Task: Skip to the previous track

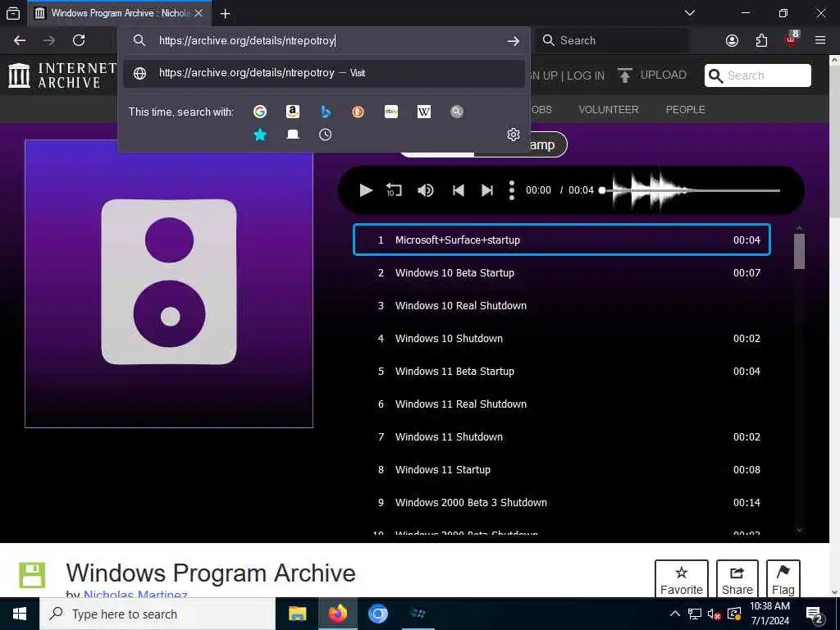Action: (x=458, y=190)
